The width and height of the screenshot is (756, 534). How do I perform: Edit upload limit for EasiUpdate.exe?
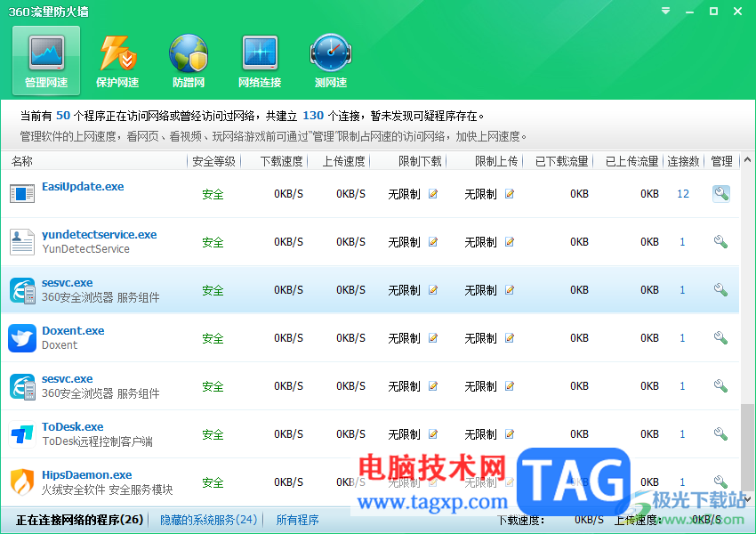coord(509,194)
